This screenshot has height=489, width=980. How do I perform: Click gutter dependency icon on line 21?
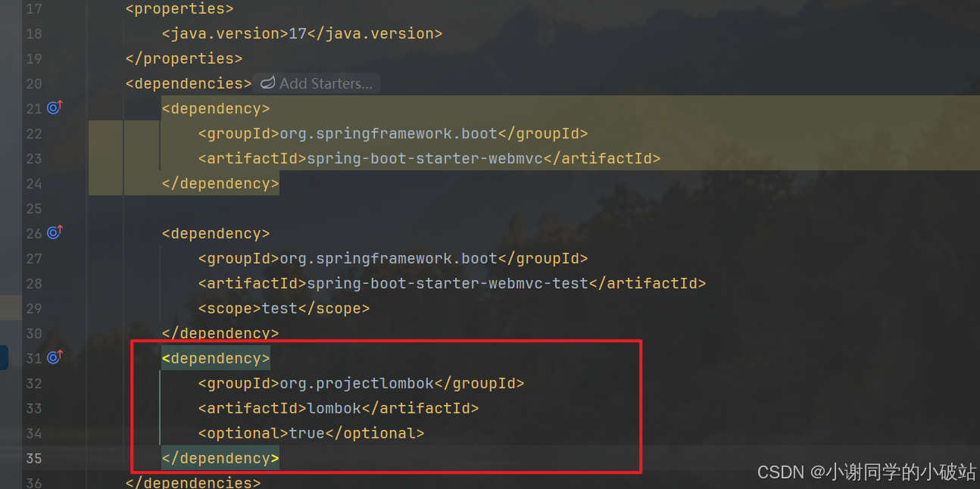click(55, 107)
